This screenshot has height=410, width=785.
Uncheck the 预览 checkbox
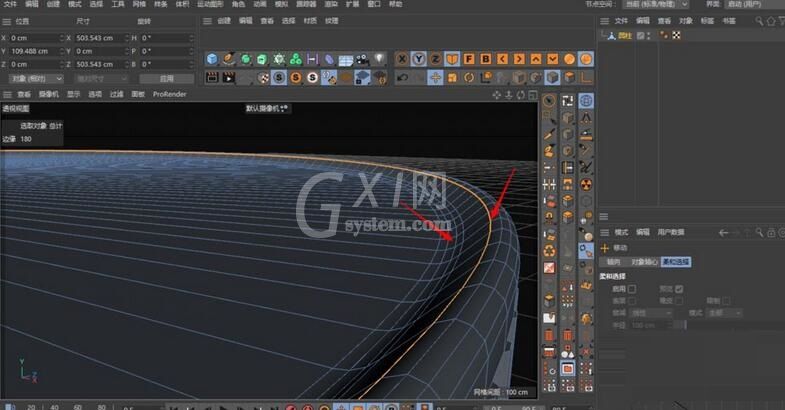pos(679,289)
